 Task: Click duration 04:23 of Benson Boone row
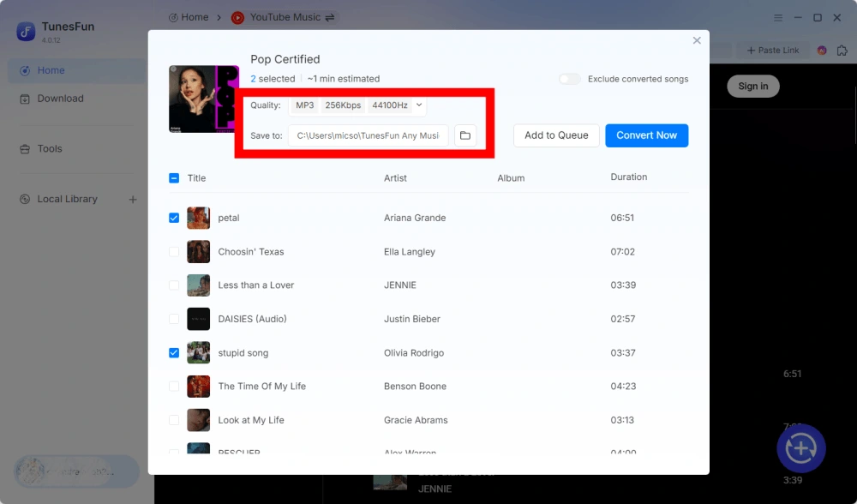[x=623, y=387]
